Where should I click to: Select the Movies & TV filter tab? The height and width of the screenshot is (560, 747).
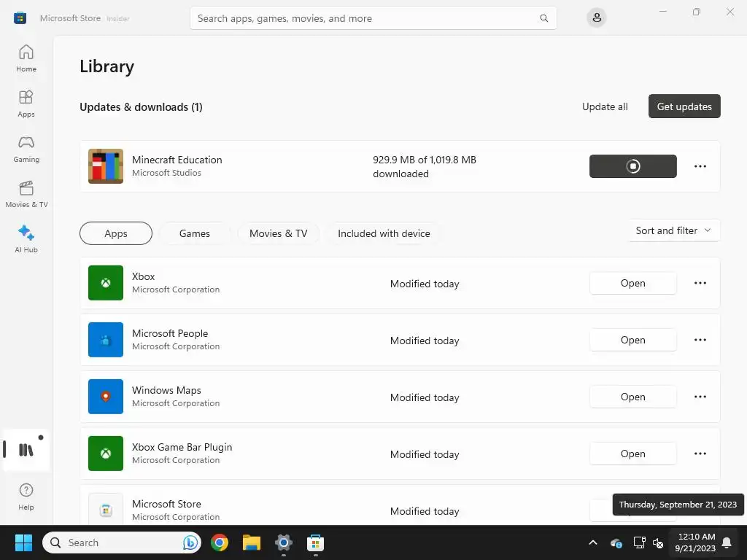(x=278, y=233)
